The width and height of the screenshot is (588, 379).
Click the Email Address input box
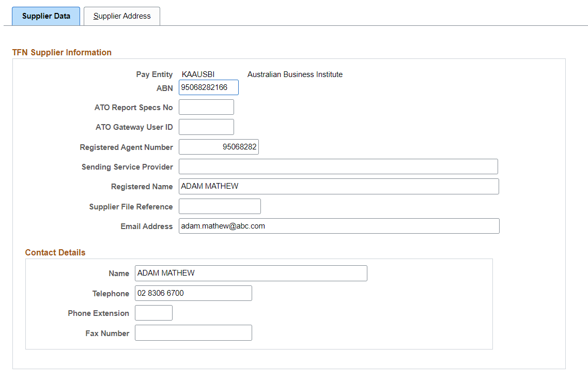pyautogui.click(x=338, y=226)
